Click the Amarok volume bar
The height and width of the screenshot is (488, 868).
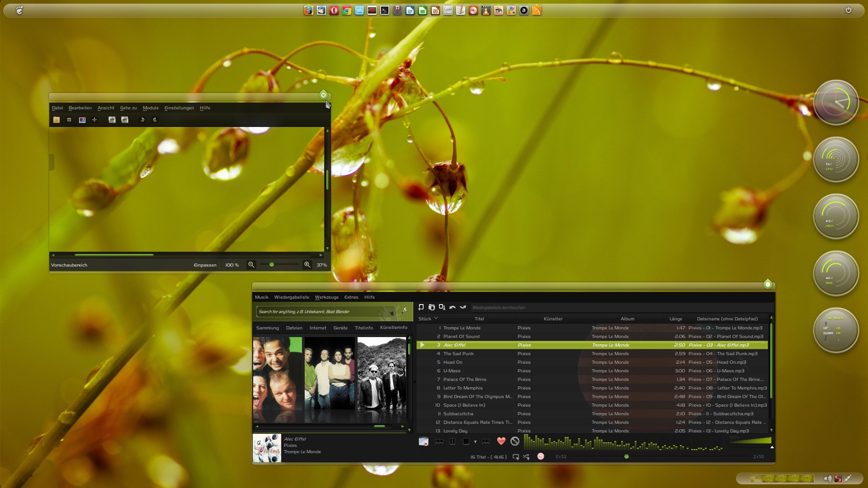point(749,441)
